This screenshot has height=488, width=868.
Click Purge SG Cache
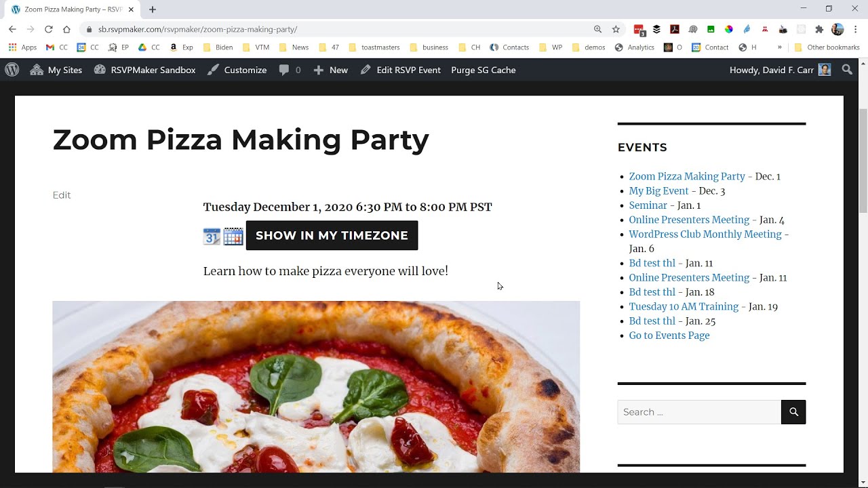[484, 70]
